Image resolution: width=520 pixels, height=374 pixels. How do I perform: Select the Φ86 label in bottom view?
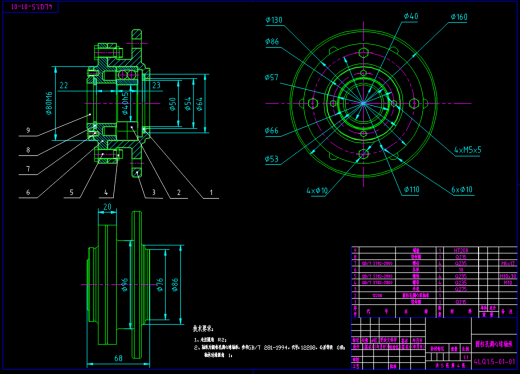coord(175,285)
